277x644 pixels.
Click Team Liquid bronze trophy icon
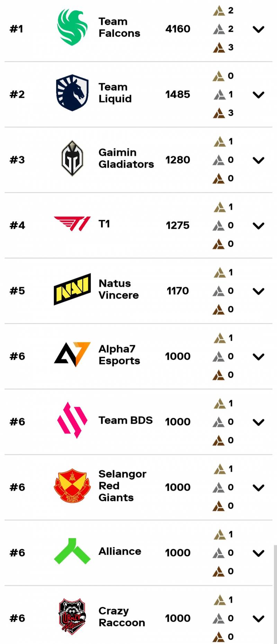tap(219, 113)
